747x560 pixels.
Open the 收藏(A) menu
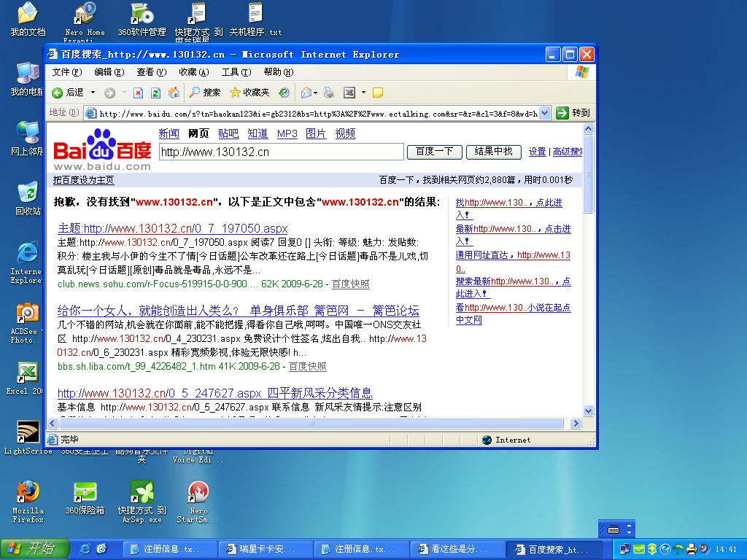pyautogui.click(x=194, y=72)
